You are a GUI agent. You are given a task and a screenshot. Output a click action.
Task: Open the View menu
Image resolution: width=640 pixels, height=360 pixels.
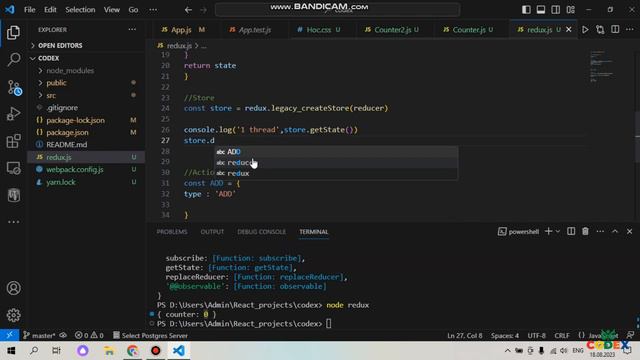(x=111, y=10)
